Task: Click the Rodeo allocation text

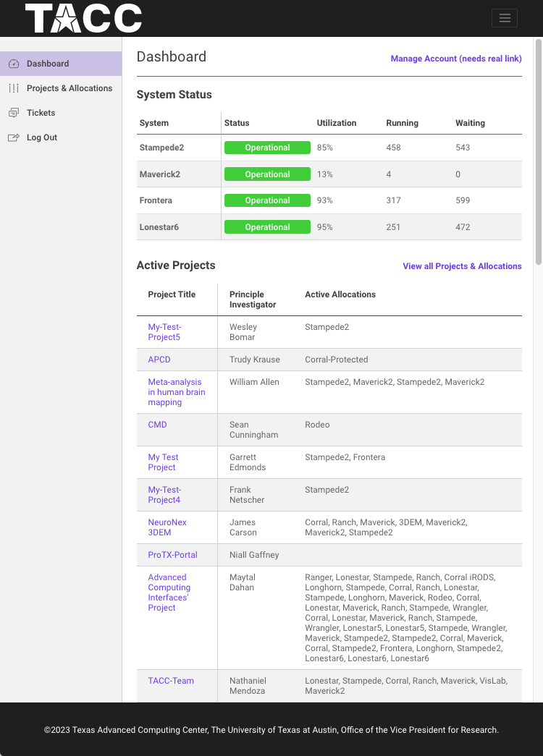Action: 317,425
